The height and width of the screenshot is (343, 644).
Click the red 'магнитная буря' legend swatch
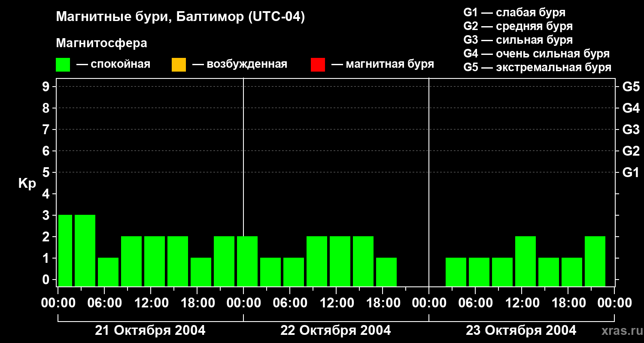pyautogui.click(x=318, y=65)
